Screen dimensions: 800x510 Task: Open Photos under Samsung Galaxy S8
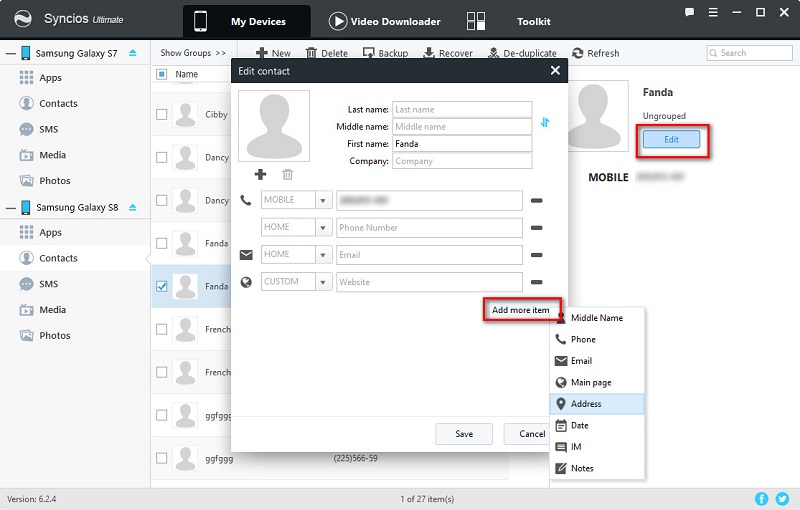[x=55, y=336]
